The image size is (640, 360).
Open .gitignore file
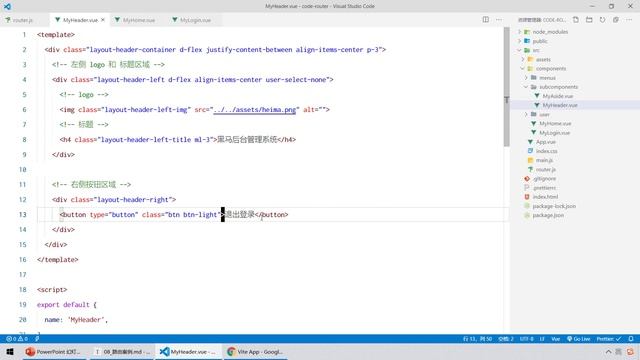click(544, 179)
